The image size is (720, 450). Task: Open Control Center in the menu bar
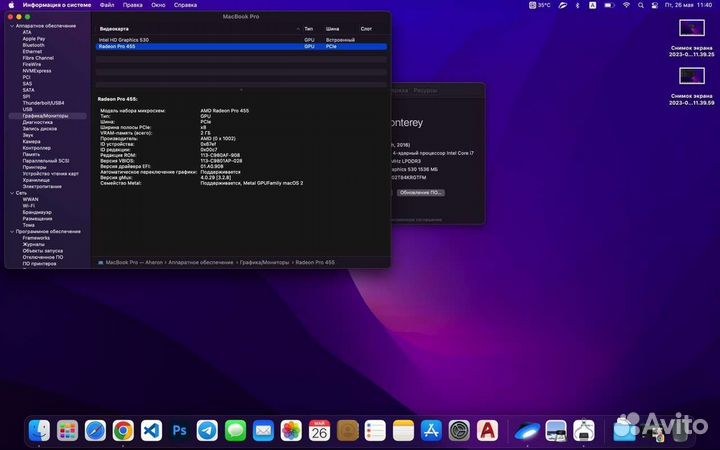tap(655, 5)
